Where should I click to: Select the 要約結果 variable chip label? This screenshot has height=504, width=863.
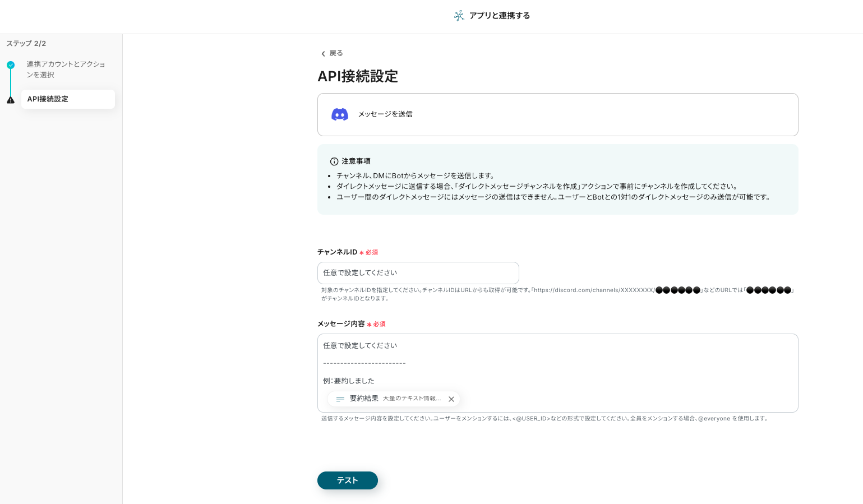click(x=364, y=399)
